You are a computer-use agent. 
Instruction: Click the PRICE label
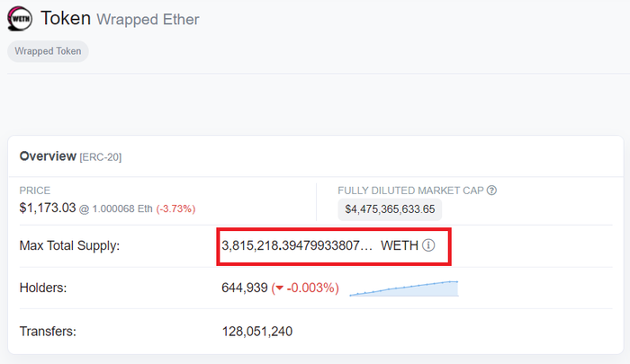(x=35, y=191)
